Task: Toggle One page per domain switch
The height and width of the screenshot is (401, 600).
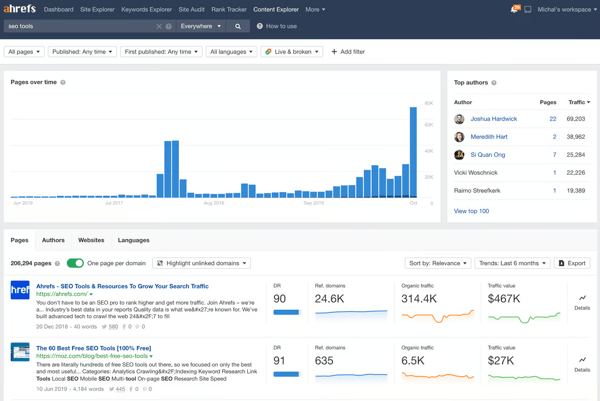Action: click(75, 263)
